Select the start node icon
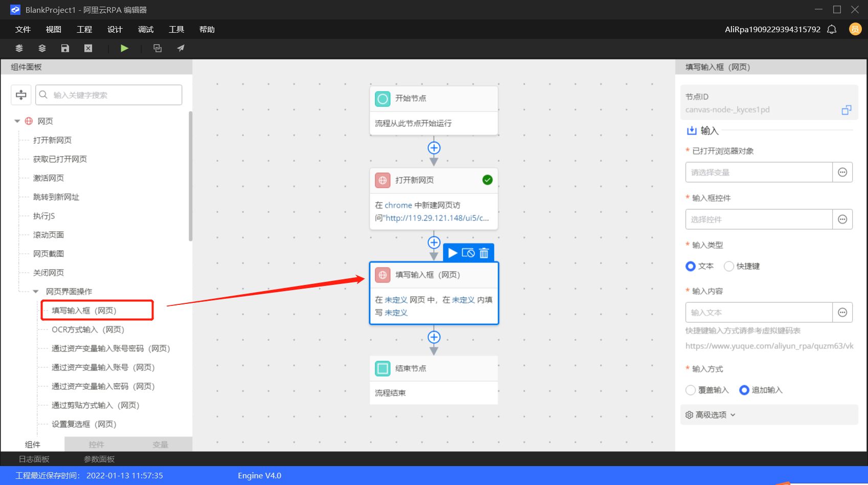This screenshot has height=485, width=868. [383, 99]
